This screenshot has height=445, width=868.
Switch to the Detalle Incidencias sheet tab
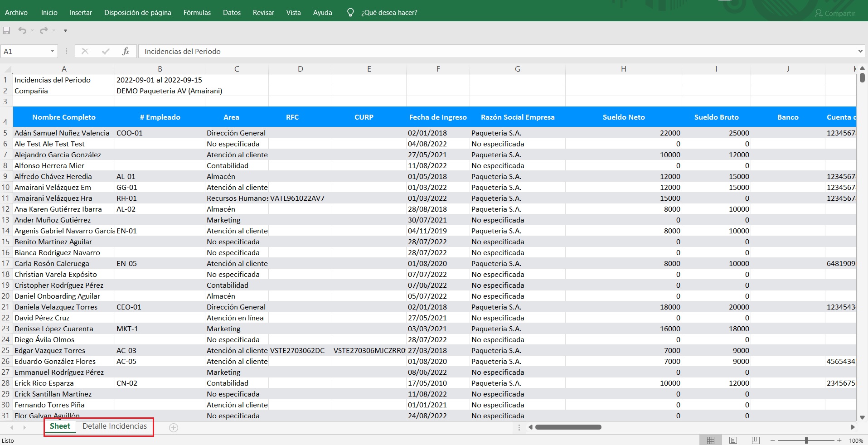coord(115,426)
